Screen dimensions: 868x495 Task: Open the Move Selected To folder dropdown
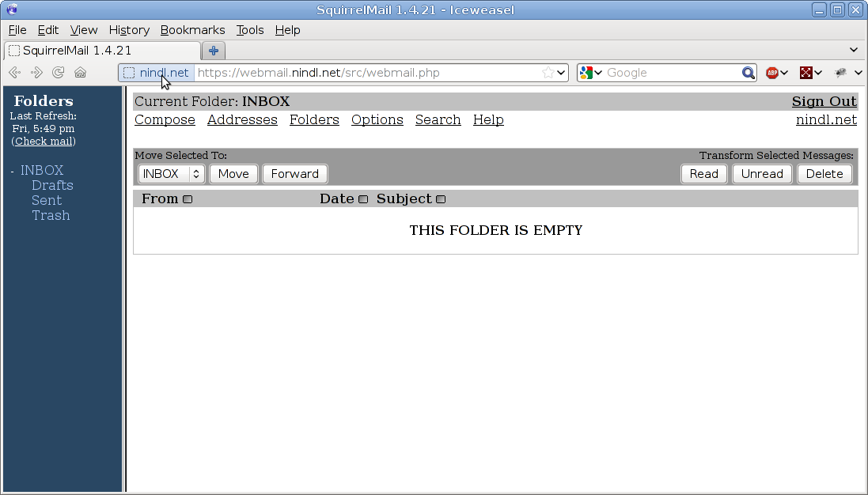click(x=172, y=174)
